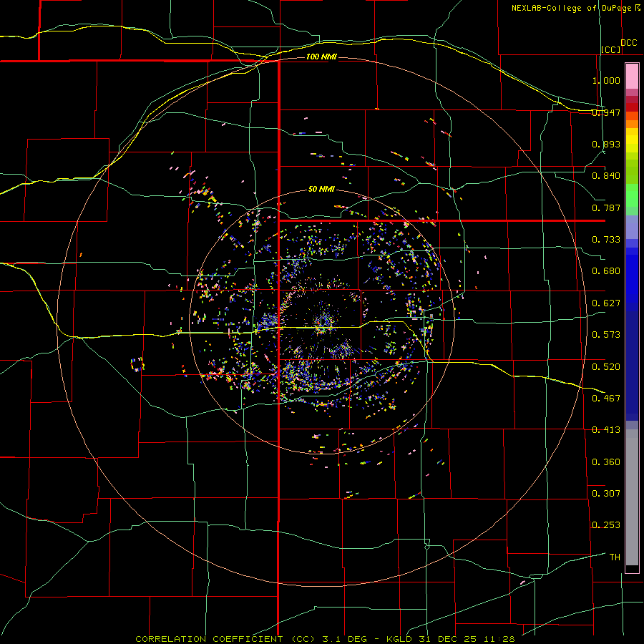Click the 0.627 scale value
The image size is (644, 644).
(606, 303)
